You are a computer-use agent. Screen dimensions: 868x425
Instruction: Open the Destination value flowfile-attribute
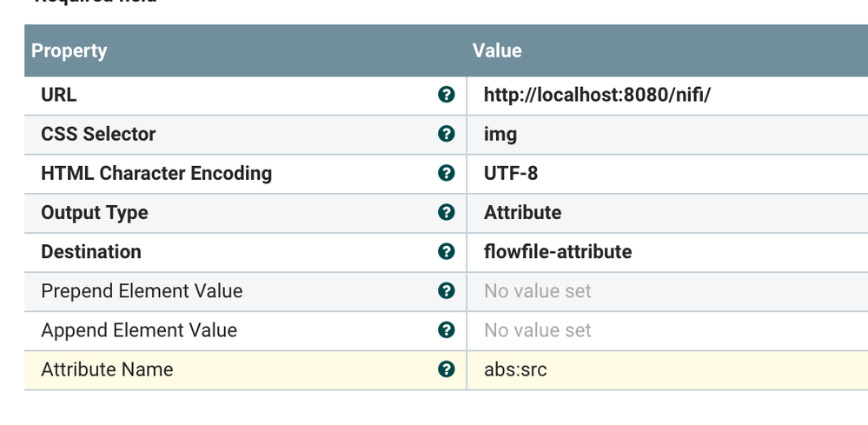pos(558,251)
